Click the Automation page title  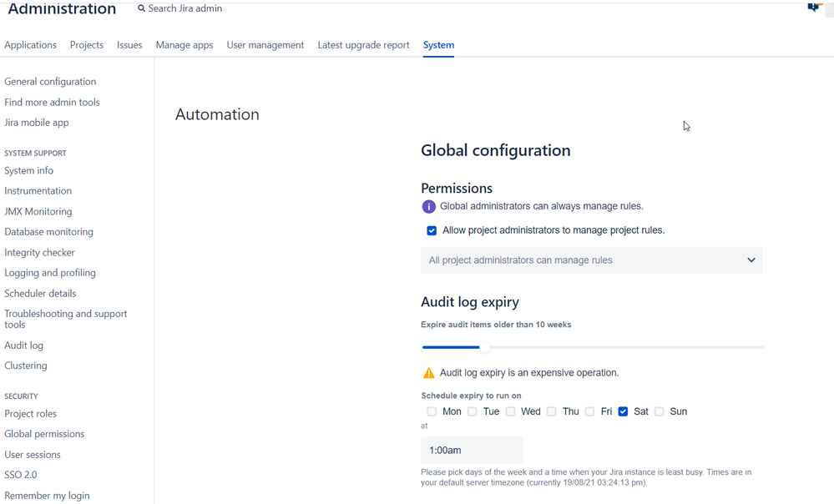pos(218,114)
